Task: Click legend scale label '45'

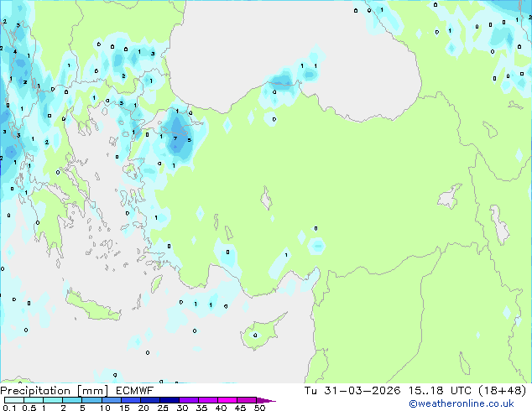Action: (x=240, y=408)
